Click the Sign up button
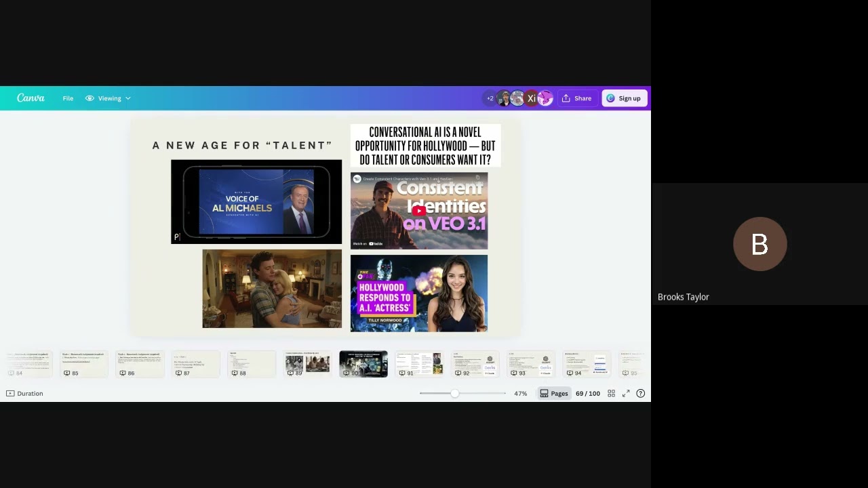The height and width of the screenshot is (488, 868). click(624, 98)
